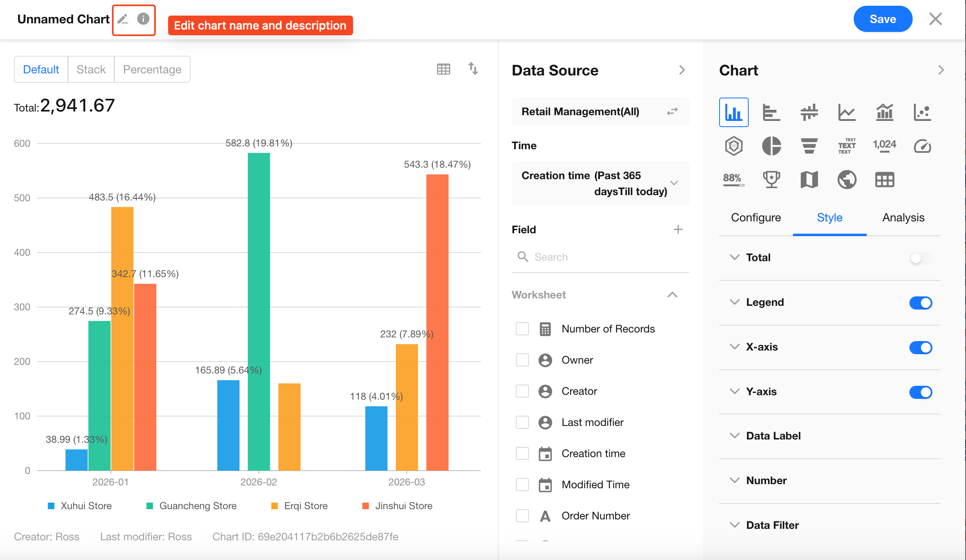Switch to the Configure tab
Screen dimensions: 966x560
click(x=756, y=218)
